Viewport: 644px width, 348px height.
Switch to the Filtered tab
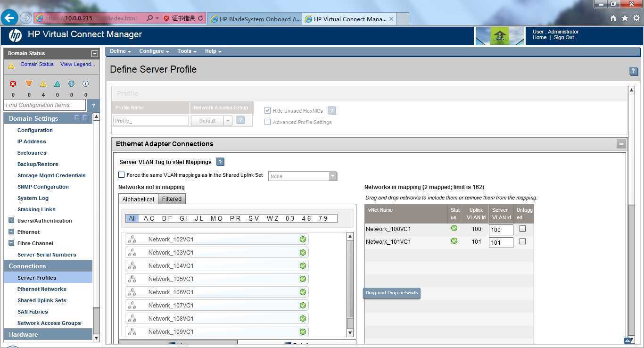[172, 199]
